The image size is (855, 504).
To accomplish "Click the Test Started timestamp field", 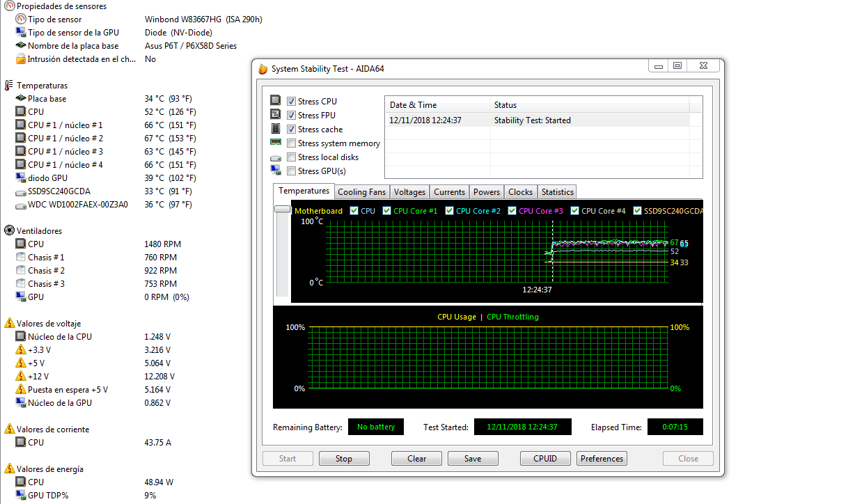I will [522, 427].
